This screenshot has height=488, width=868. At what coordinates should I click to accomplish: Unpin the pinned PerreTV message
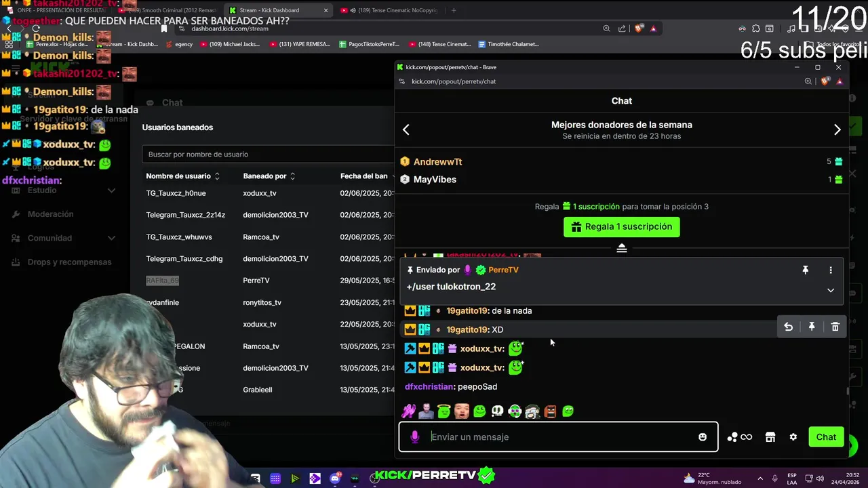[805, 270]
